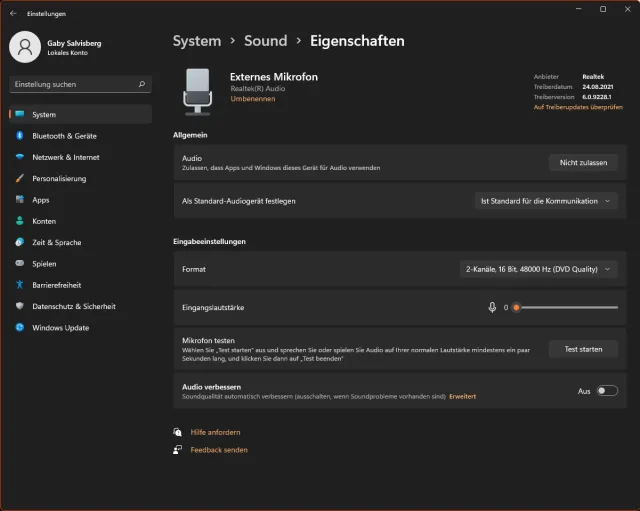The height and width of the screenshot is (511, 640).
Task: Start the microphone test with Test starten
Action: click(x=583, y=349)
